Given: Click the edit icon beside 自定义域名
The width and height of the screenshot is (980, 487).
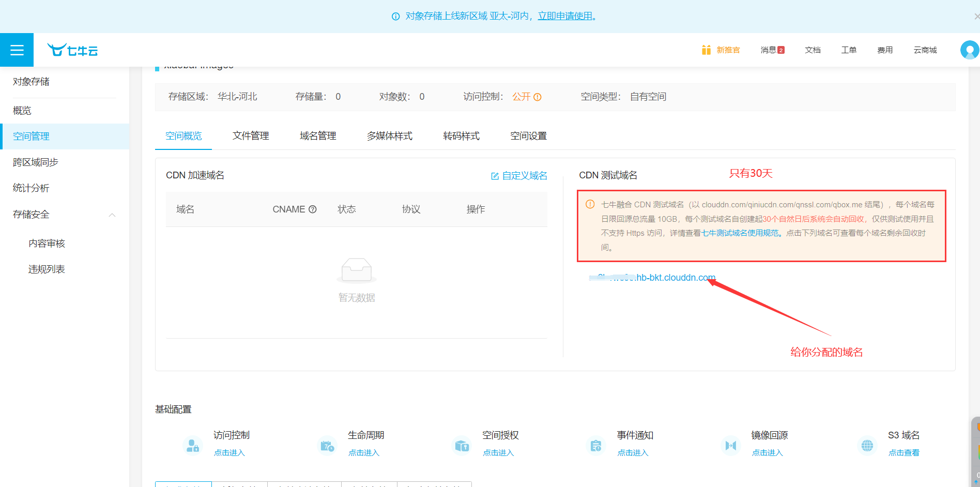Looking at the screenshot, I should pyautogui.click(x=495, y=176).
